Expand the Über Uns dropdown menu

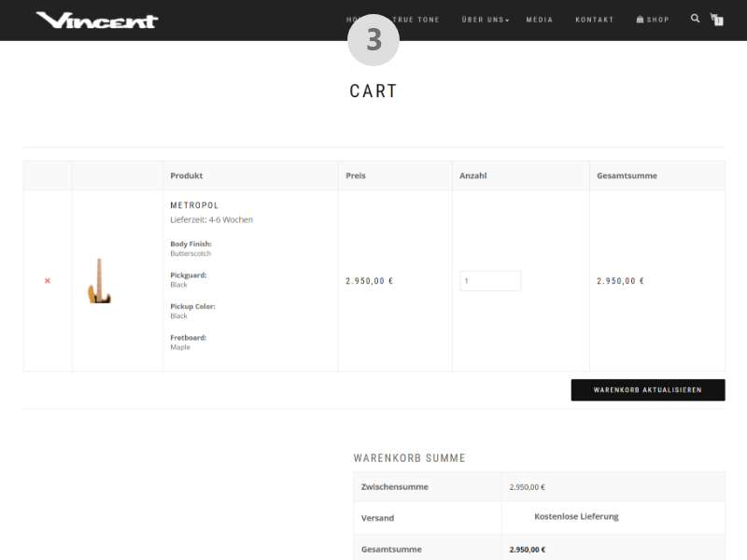point(485,20)
